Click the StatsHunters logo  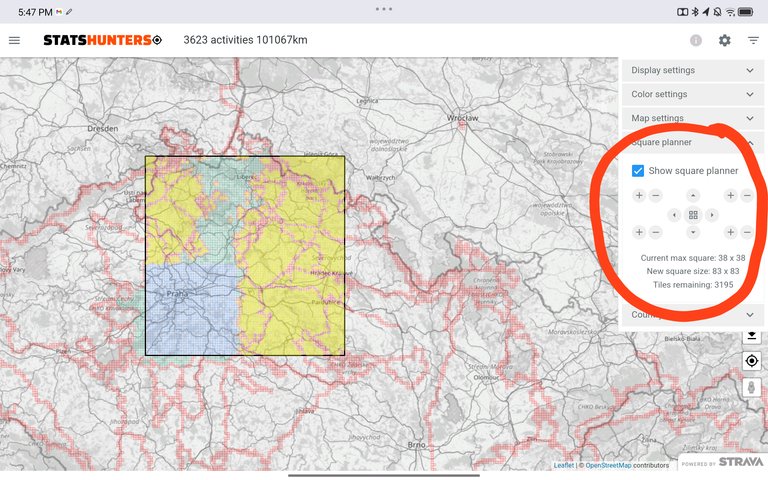coord(101,40)
